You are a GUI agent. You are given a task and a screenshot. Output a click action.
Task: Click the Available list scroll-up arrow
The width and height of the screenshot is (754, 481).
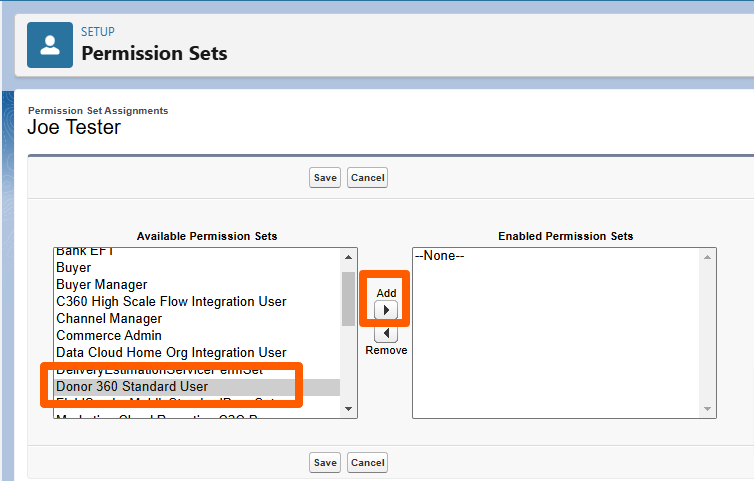tap(349, 257)
